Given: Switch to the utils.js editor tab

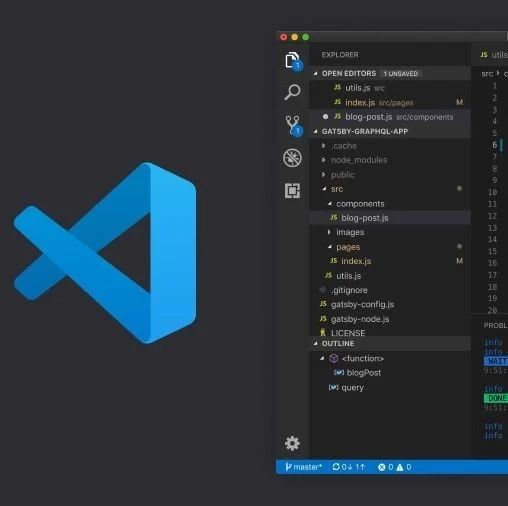Looking at the screenshot, I should click(x=494, y=55).
